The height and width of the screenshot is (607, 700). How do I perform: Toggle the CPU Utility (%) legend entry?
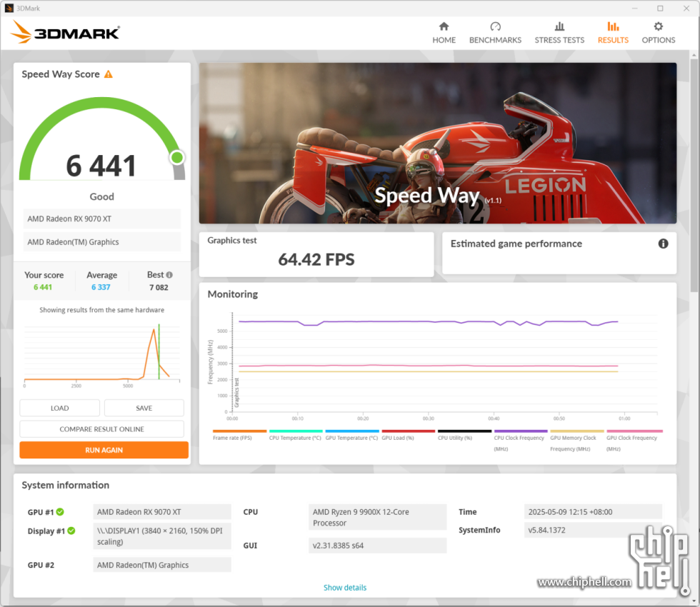pos(464,435)
